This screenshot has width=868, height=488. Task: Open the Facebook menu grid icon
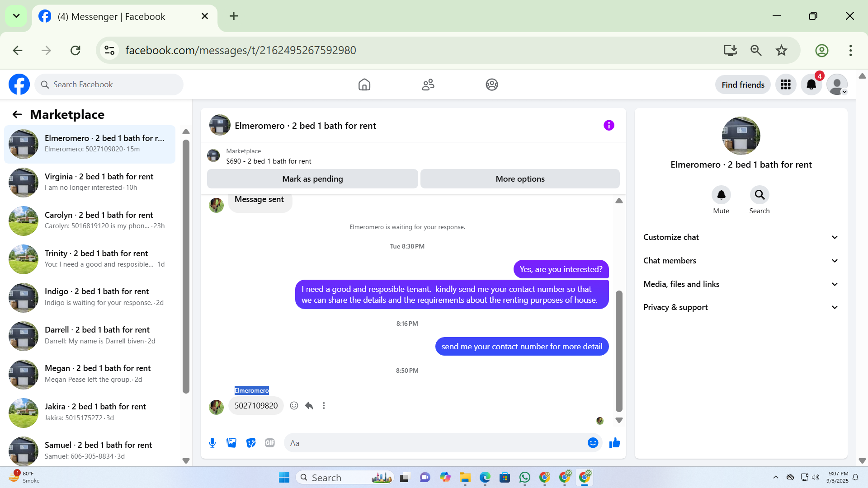pos(786,84)
